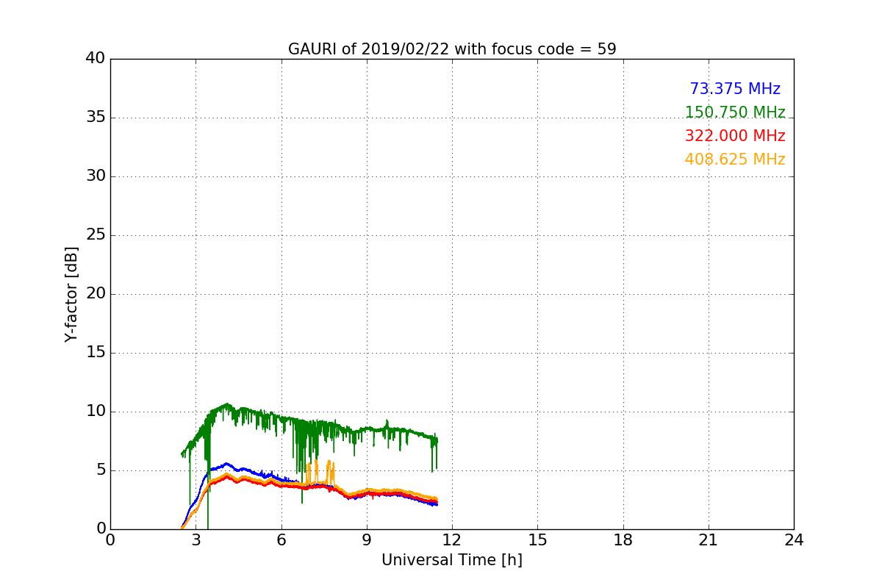Select the green 150.750 MHz legend label

click(735, 112)
